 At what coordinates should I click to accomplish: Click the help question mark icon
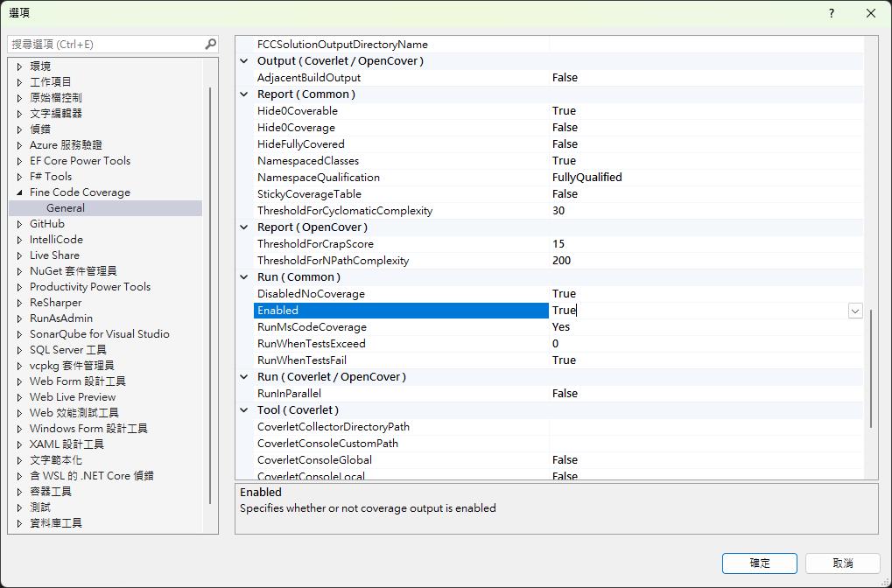(x=831, y=13)
